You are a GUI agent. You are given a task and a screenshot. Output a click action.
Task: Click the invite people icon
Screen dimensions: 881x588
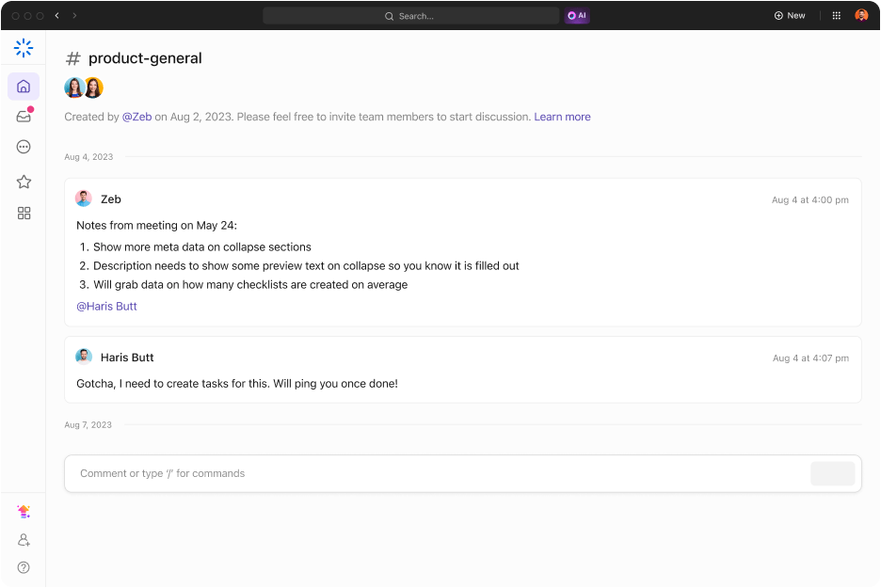pos(24,540)
